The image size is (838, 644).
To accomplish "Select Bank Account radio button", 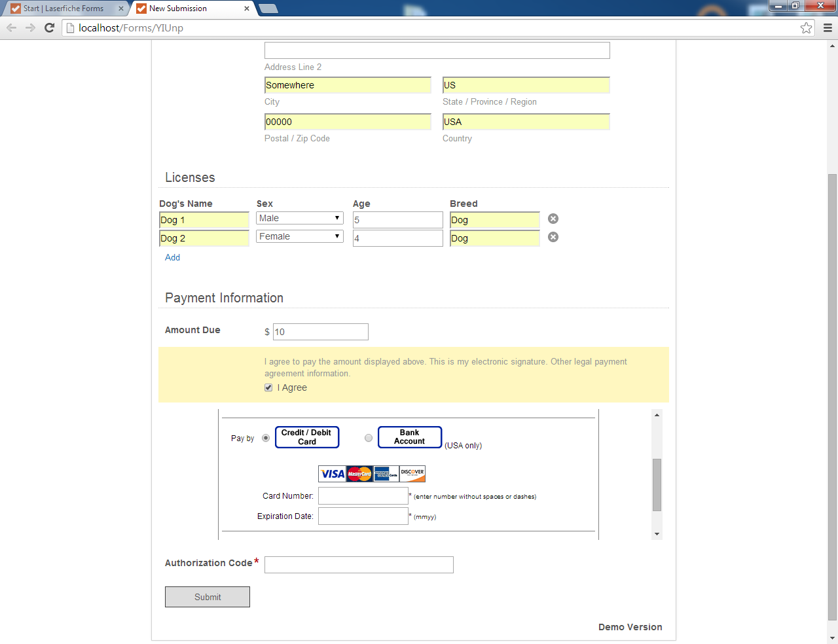I will (x=369, y=438).
